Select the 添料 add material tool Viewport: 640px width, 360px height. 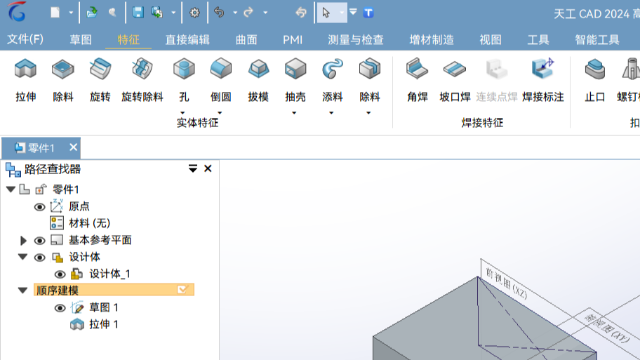click(x=332, y=79)
